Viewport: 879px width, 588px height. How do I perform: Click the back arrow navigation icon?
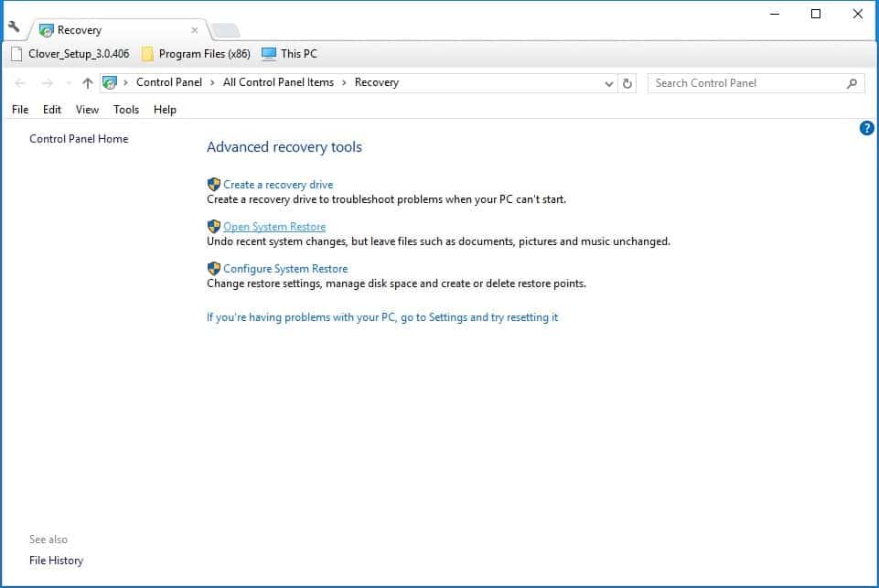click(x=20, y=83)
